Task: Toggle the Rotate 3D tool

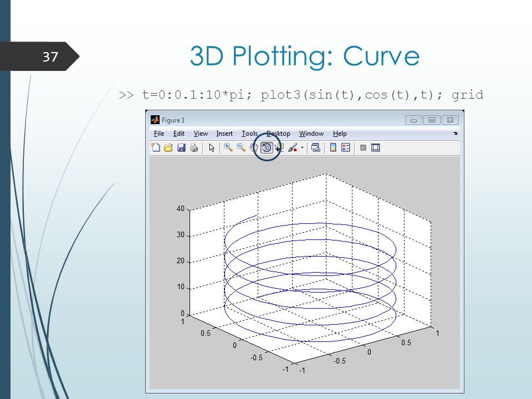Action: tap(267, 147)
